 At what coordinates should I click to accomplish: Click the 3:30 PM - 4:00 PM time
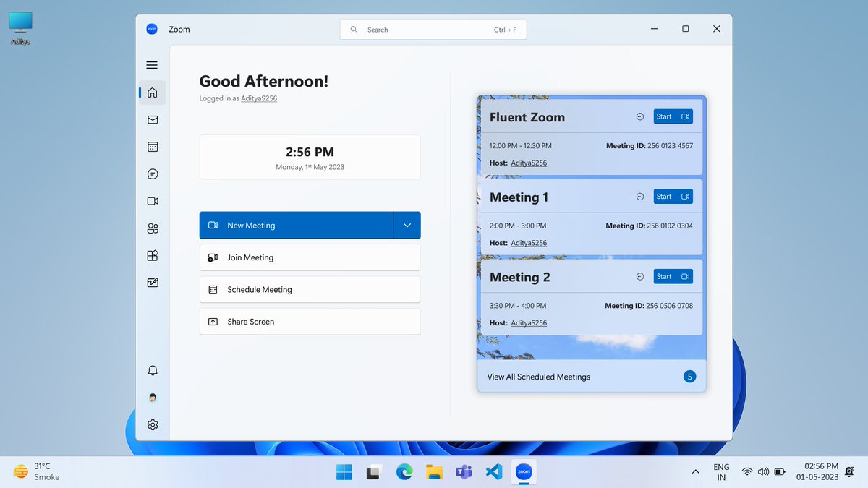518,306
